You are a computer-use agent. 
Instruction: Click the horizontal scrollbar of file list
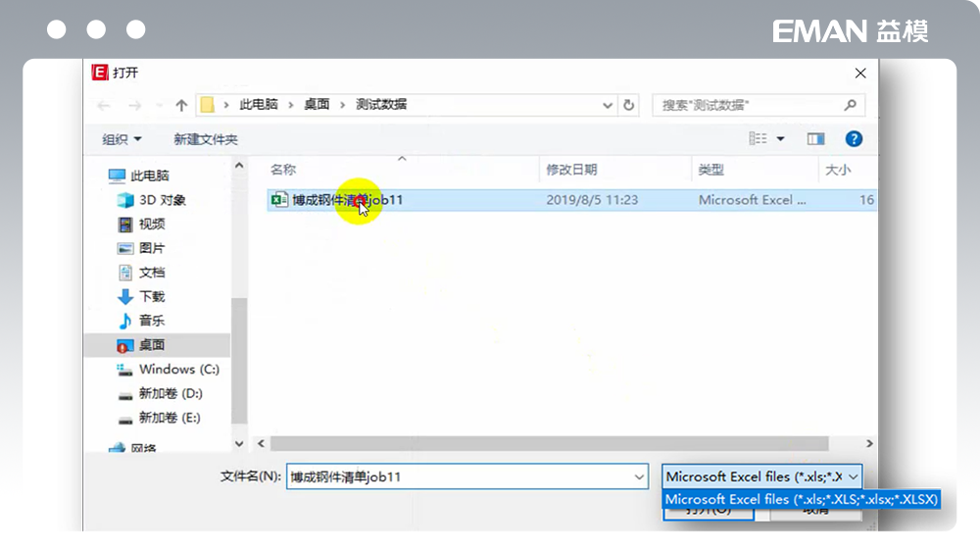click(x=549, y=444)
